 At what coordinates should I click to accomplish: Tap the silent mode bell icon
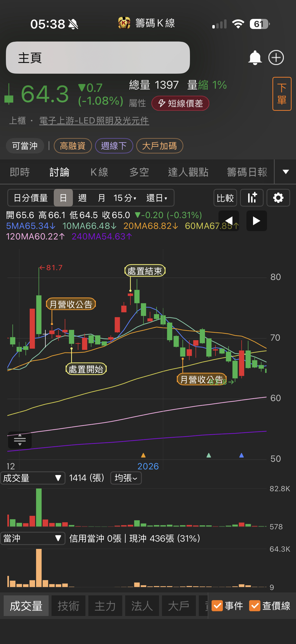pos(73,24)
